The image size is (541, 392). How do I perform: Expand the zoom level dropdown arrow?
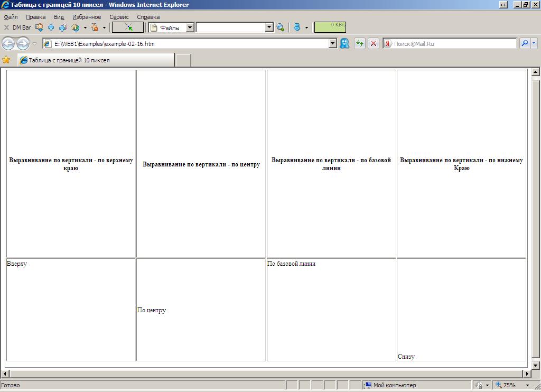coord(527,385)
